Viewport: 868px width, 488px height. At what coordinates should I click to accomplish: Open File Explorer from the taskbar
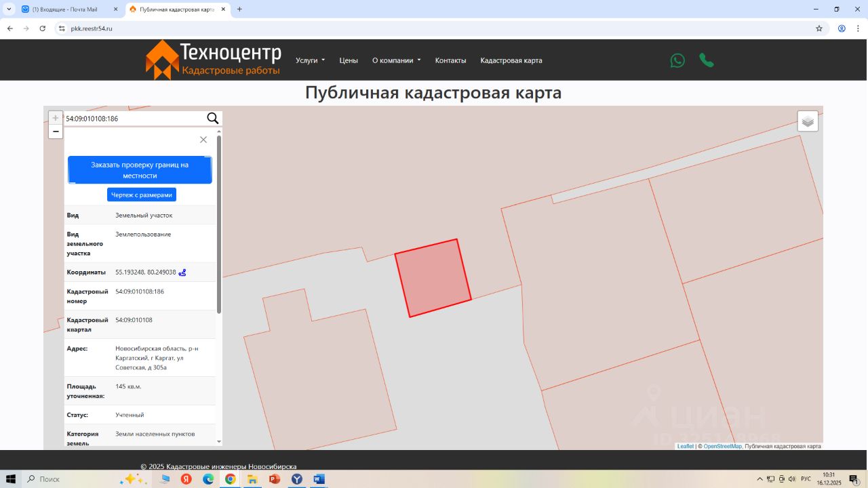tap(252, 479)
